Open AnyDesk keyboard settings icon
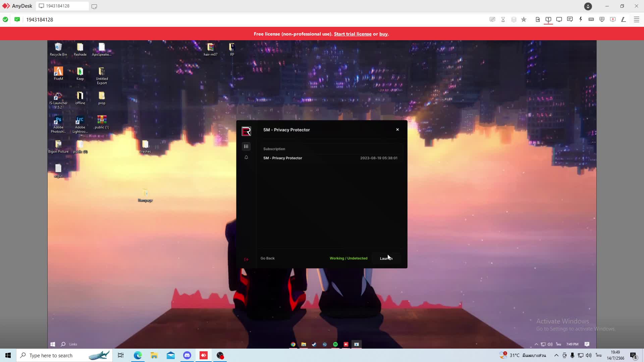The height and width of the screenshot is (362, 644). point(591,19)
